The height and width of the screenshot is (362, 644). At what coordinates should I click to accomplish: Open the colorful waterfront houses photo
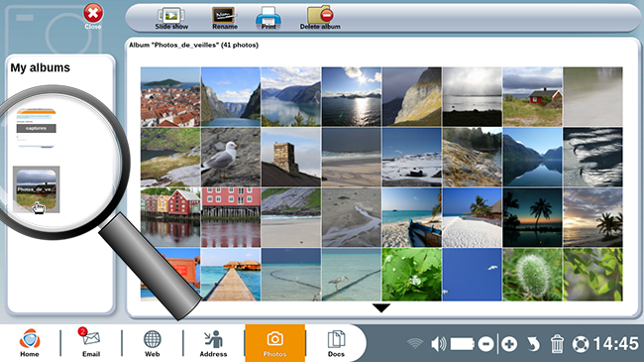[x=170, y=217]
